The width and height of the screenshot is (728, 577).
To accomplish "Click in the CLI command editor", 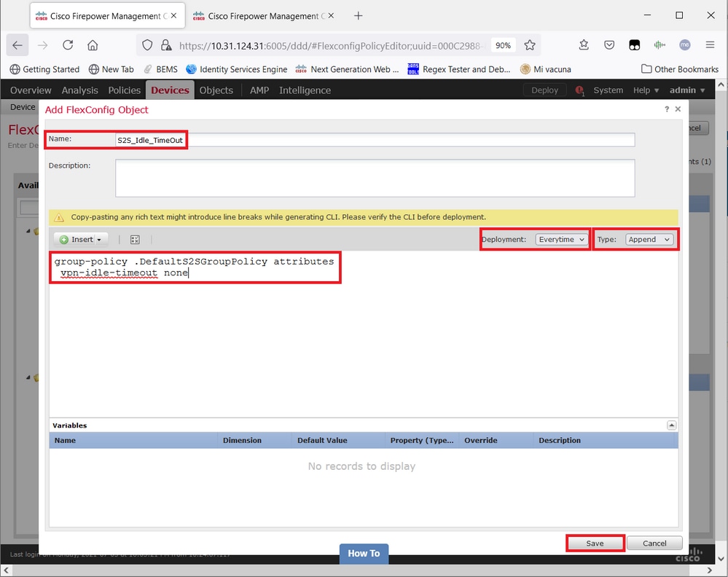I will tap(364, 334).
